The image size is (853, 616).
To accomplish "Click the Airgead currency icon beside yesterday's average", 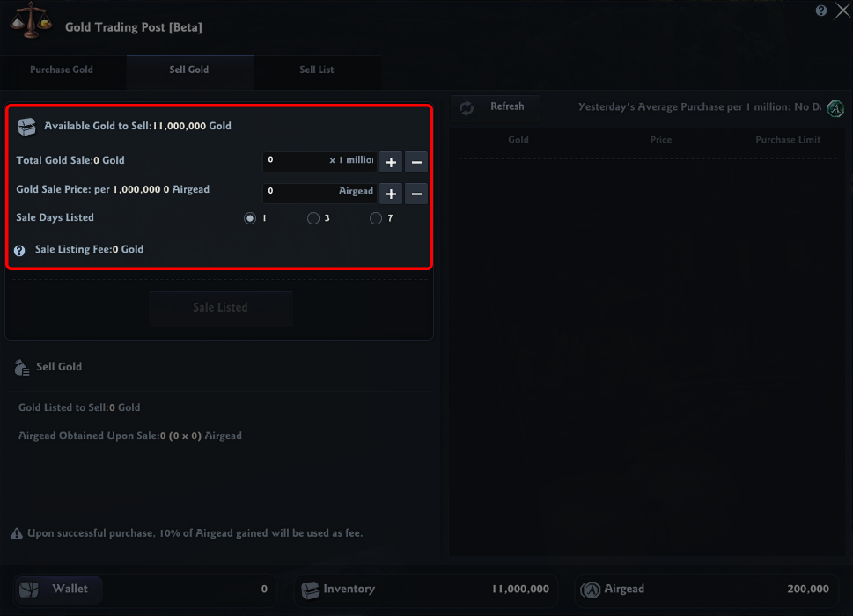I will coord(835,107).
